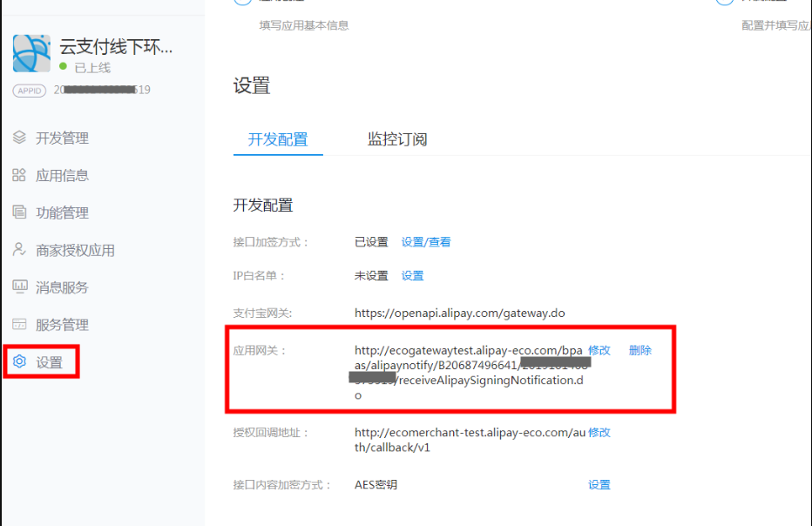Click the 接口内容加密方式 label
The image size is (812, 526).
click(282, 484)
